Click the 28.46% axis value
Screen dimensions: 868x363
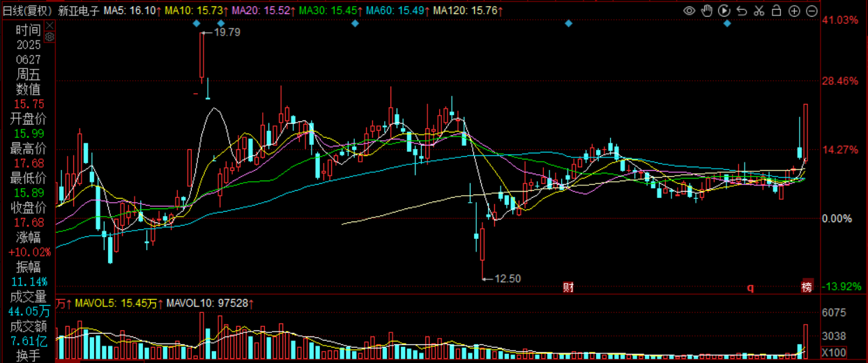coord(840,80)
